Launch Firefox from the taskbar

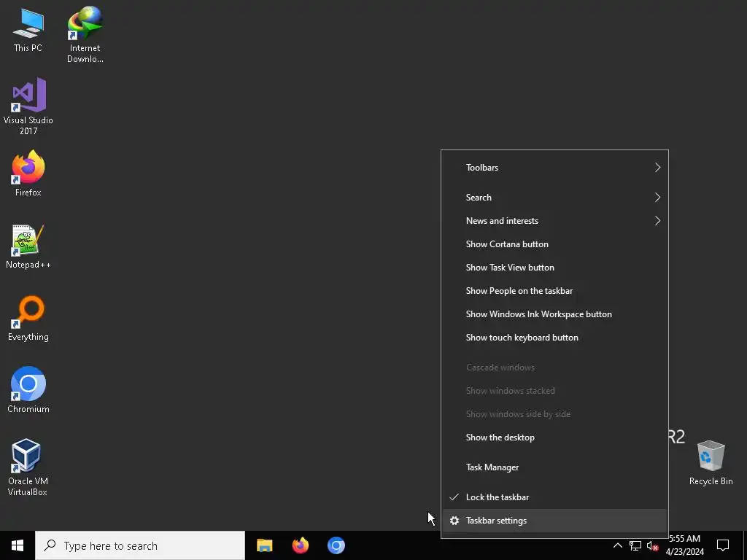300,545
